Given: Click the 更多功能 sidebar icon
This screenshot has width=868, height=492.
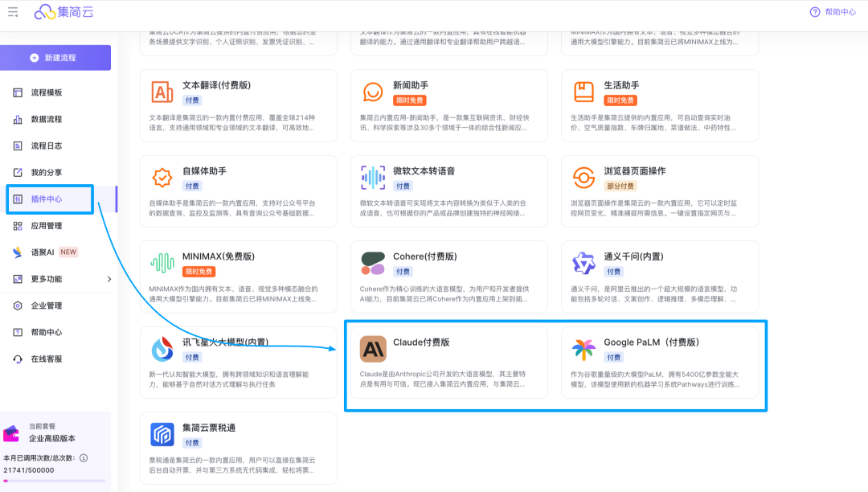Looking at the screenshot, I should [18, 279].
